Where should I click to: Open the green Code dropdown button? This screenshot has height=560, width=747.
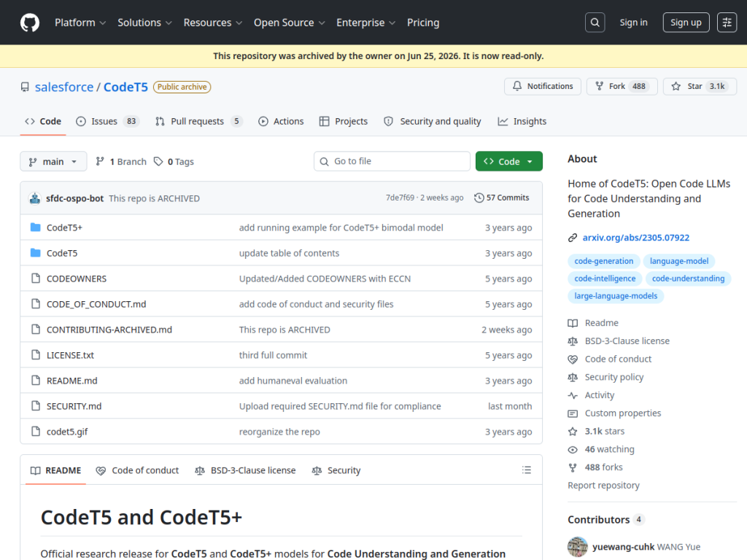click(x=508, y=161)
